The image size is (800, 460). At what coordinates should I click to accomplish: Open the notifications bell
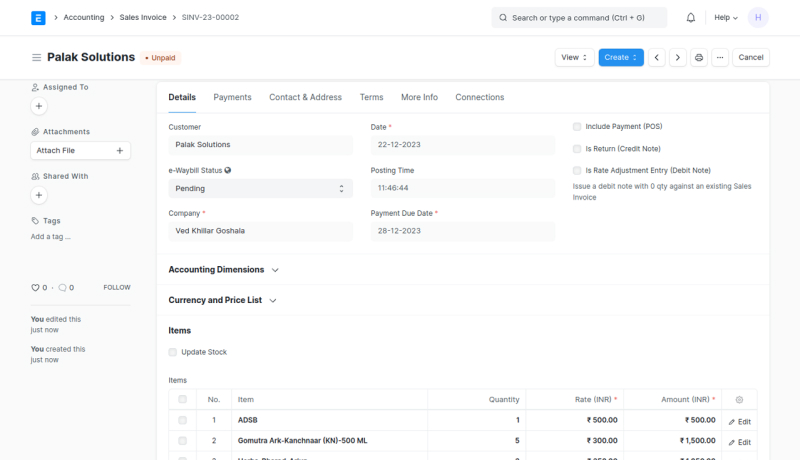click(690, 18)
